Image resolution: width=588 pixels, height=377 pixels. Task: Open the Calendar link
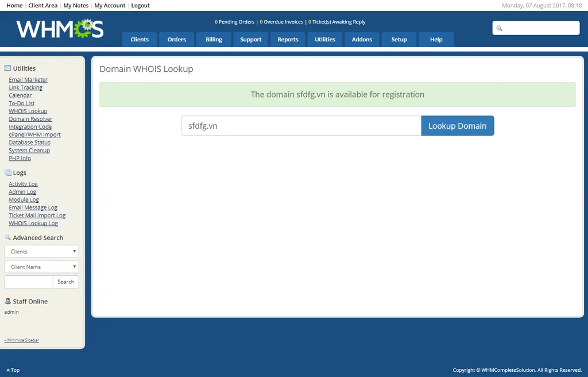click(x=20, y=95)
